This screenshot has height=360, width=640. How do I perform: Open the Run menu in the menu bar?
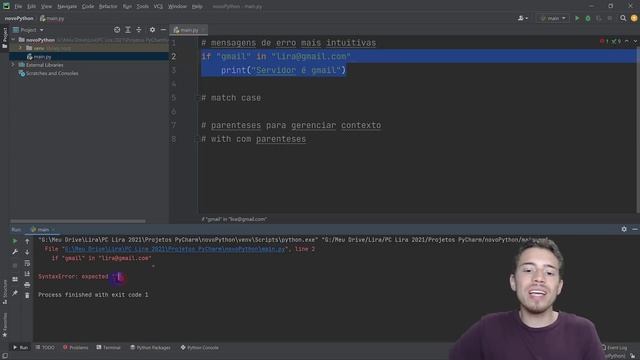point(127,7)
